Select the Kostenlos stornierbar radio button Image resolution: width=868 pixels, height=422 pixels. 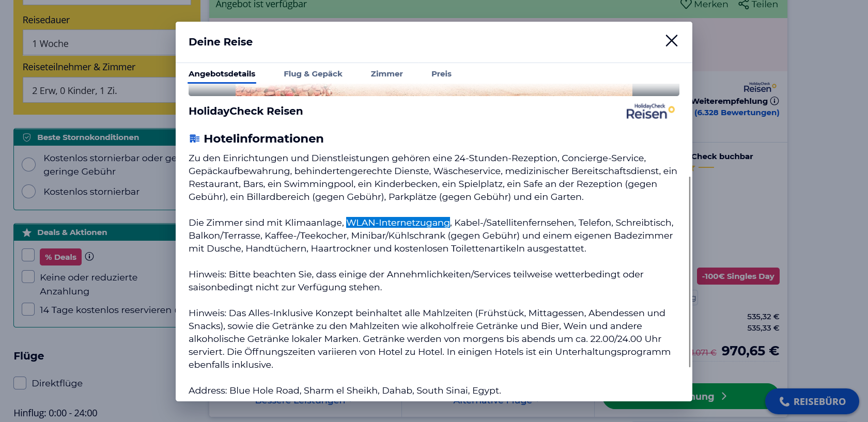(29, 192)
